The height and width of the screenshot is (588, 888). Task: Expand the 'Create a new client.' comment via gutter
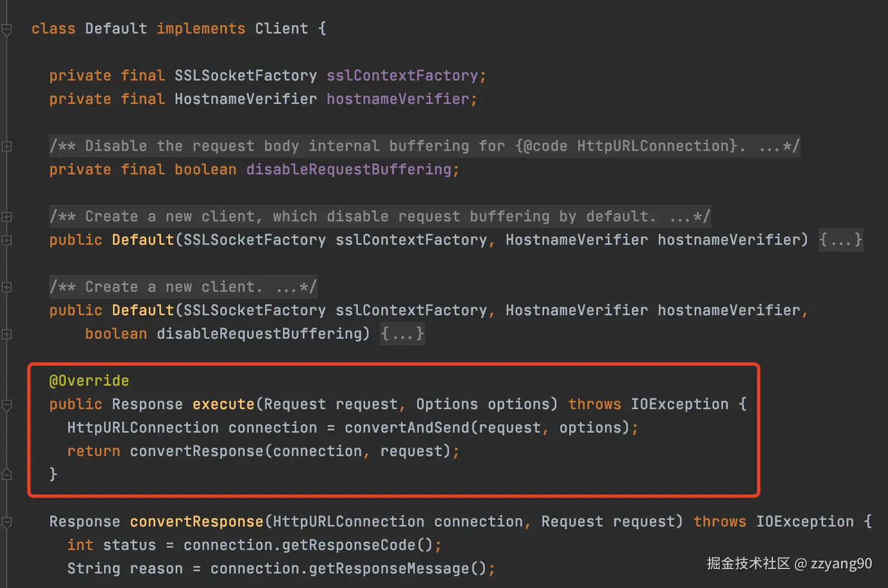click(x=7, y=287)
